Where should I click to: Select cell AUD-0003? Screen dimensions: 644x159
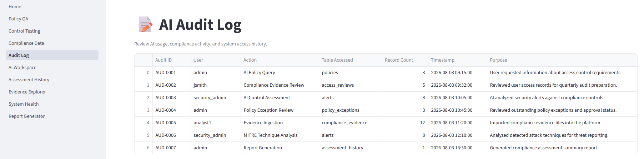tap(172, 98)
